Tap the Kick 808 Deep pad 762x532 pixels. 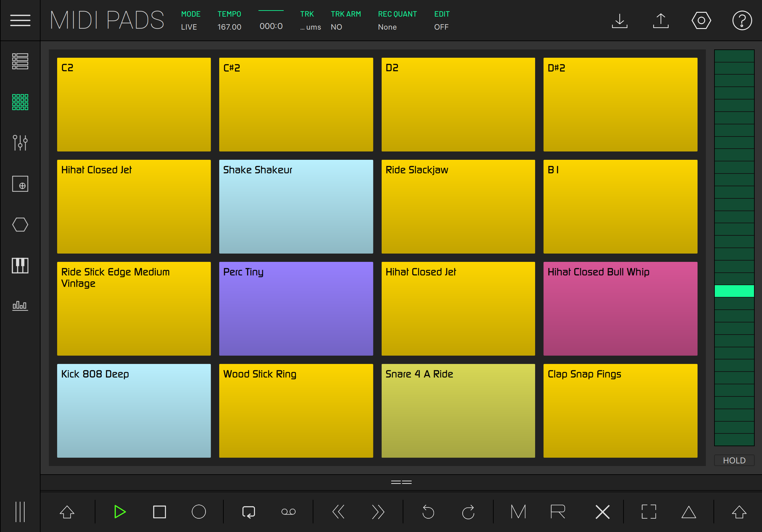pos(134,411)
